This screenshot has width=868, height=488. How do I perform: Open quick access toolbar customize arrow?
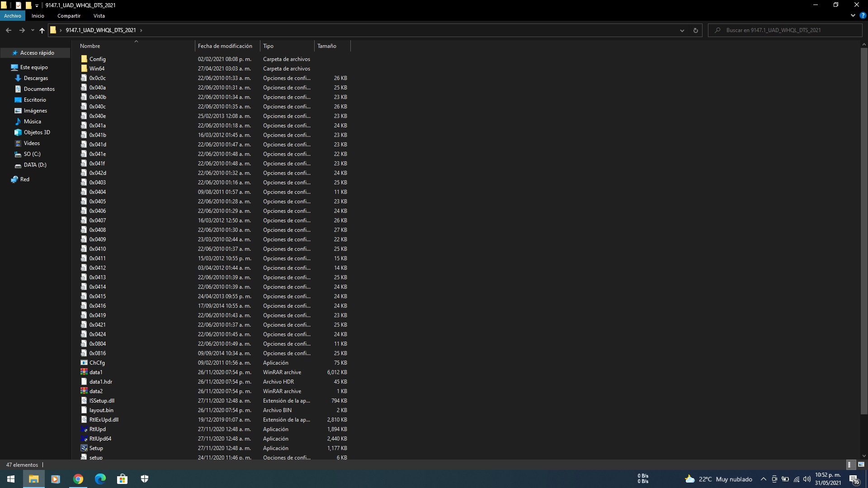click(x=37, y=5)
